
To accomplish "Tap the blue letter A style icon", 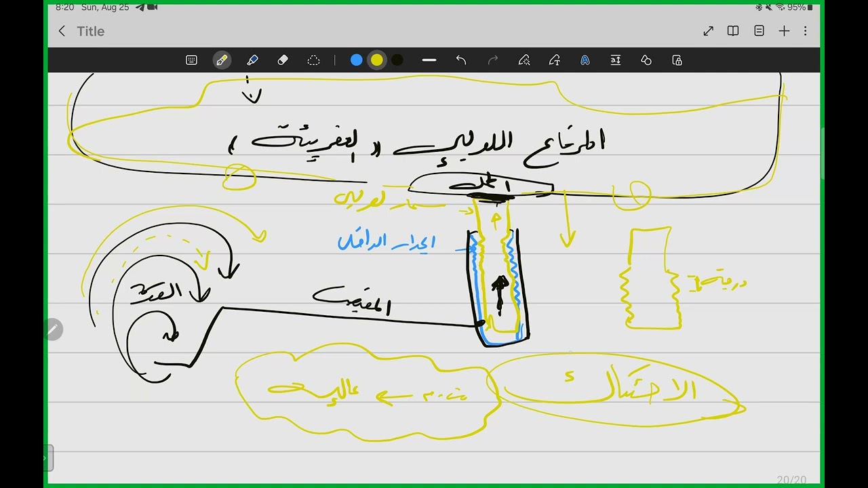I will 585,60.
